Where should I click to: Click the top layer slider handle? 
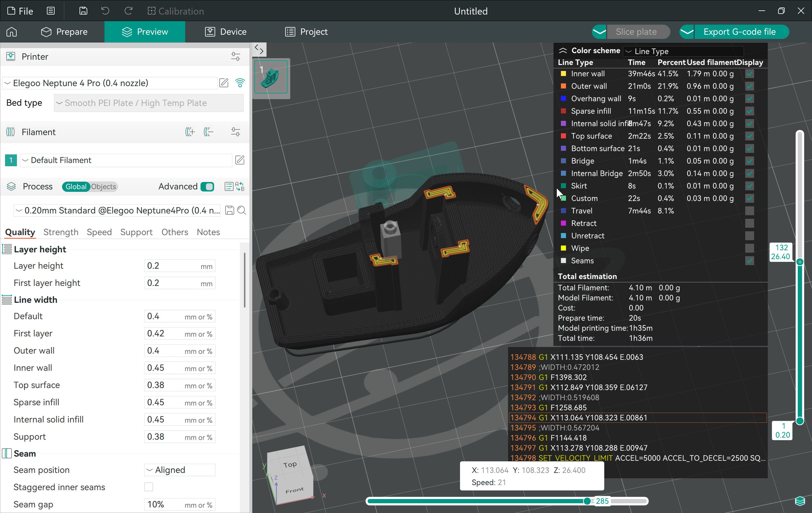coord(800,262)
